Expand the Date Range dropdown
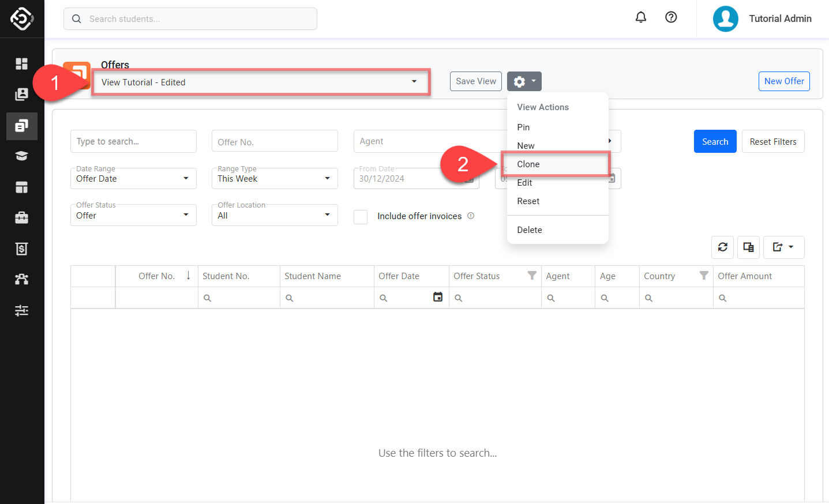 coord(133,179)
